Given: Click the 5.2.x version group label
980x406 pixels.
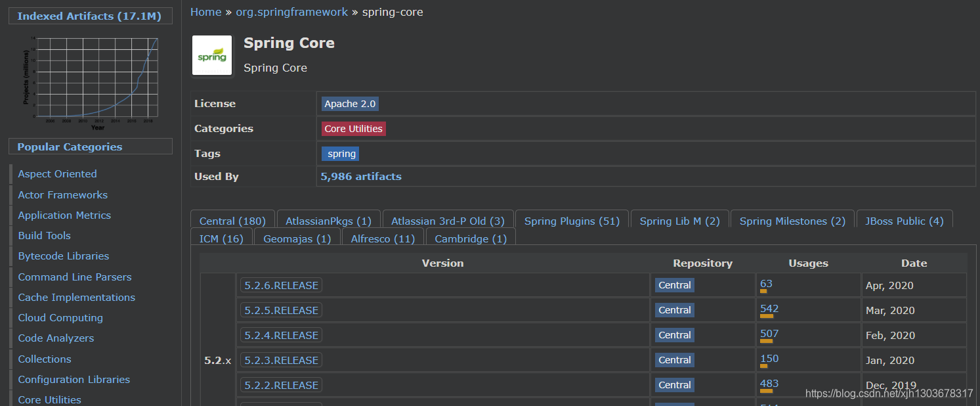Looking at the screenshot, I should [x=218, y=360].
